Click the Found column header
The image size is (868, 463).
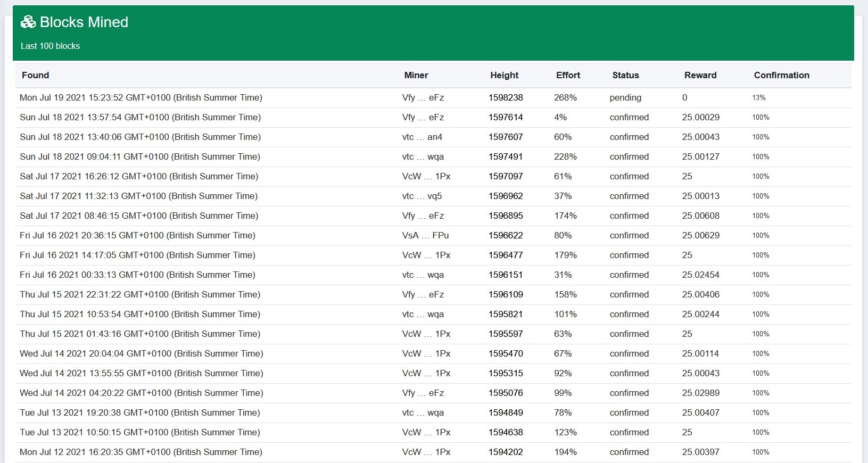(x=35, y=75)
